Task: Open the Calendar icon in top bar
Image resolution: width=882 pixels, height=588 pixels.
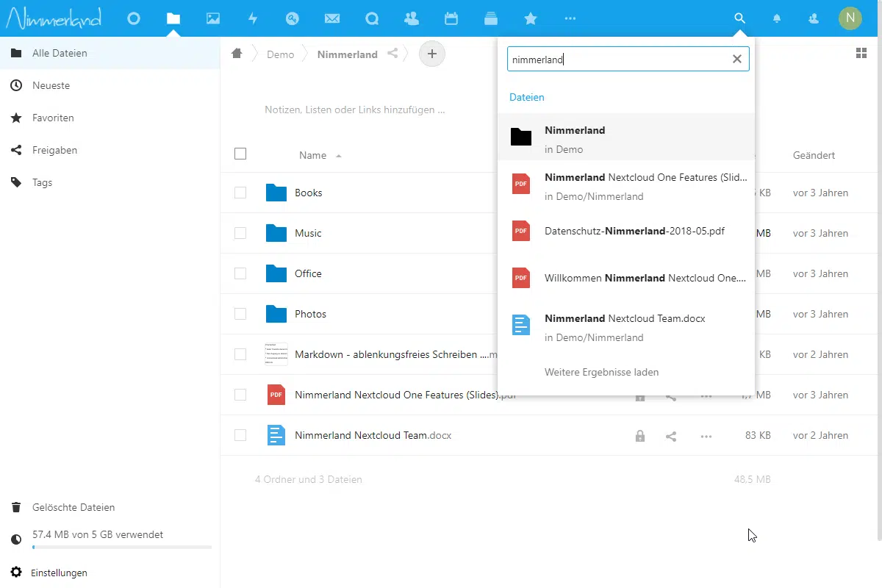Action: point(451,18)
